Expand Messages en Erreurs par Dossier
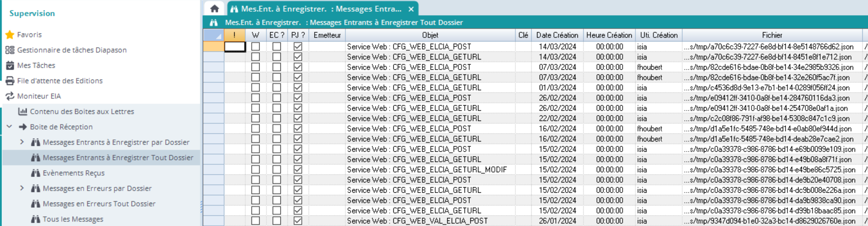The height and width of the screenshot is (226, 868). 22,188
